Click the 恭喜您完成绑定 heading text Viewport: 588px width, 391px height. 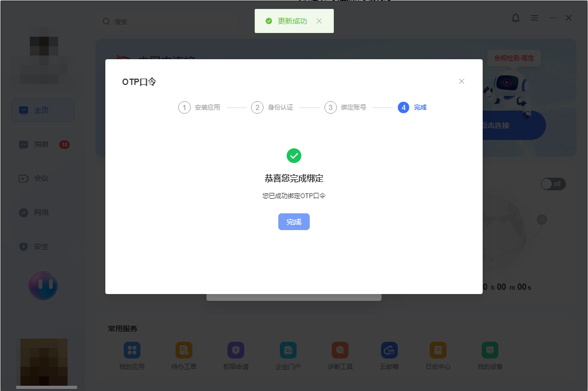click(x=293, y=178)
